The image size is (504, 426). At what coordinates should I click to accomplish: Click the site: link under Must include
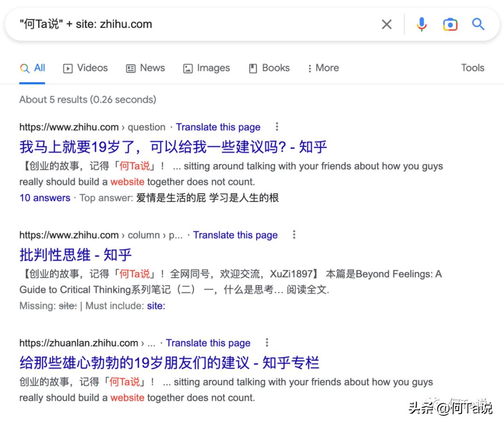coord(156,306)
